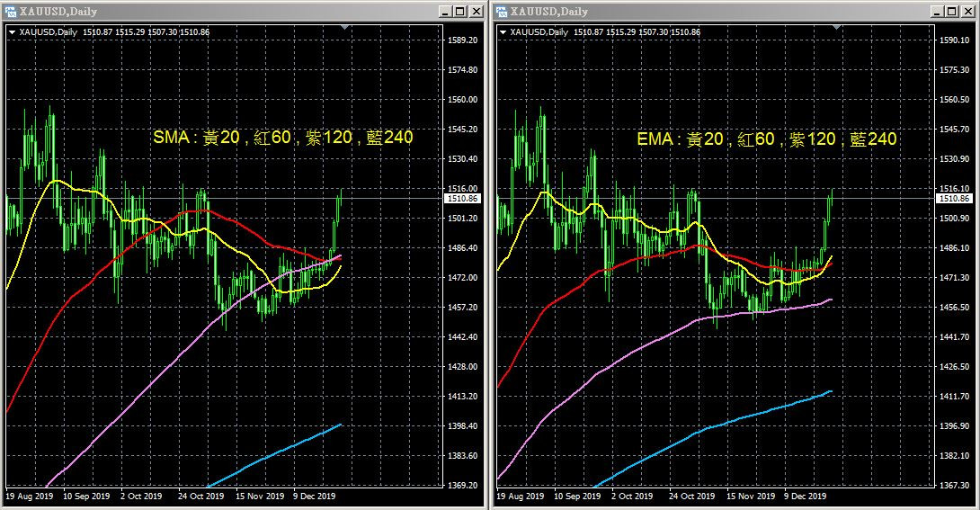Click price level 1456.50
Image resolution: width=980 pixels, height=510 pixels.
[x=954, y=308]
